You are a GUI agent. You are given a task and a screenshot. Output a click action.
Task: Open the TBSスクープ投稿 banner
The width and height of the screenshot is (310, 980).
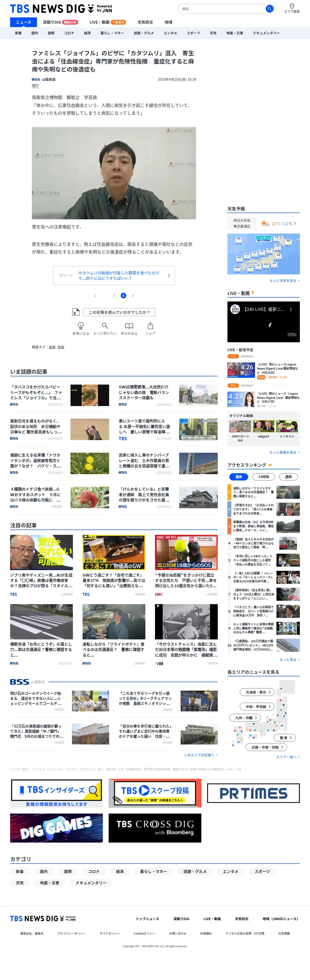155,793
